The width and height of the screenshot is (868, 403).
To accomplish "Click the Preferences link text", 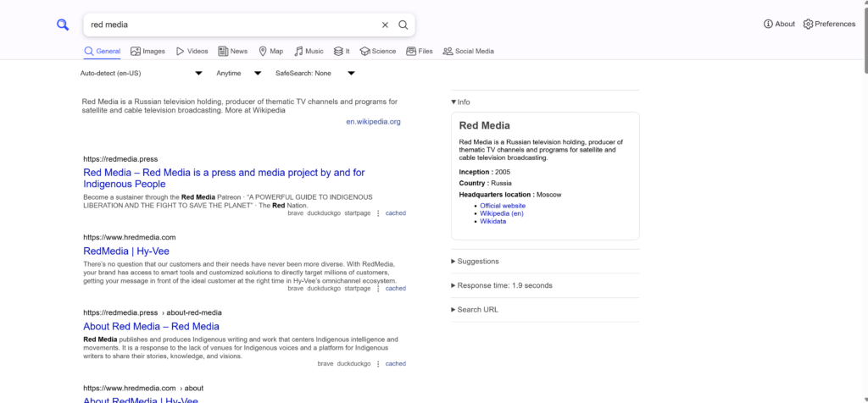I will coord(835,24).
